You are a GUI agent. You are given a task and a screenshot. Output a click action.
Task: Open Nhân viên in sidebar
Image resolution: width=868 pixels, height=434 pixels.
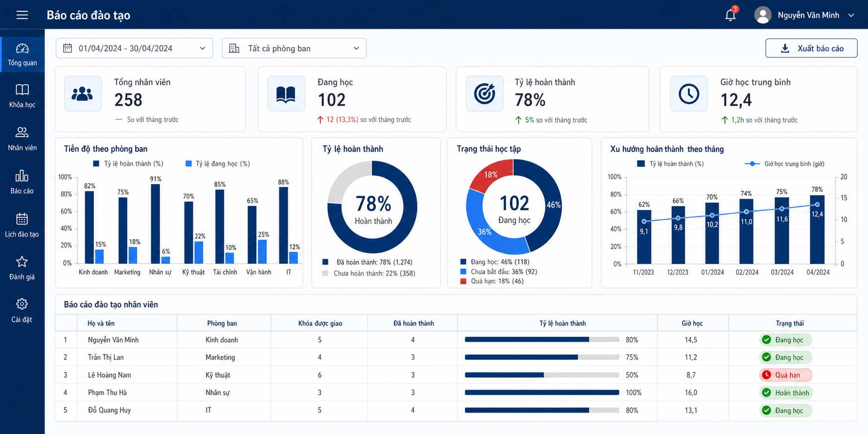click(x=22, y=138)
